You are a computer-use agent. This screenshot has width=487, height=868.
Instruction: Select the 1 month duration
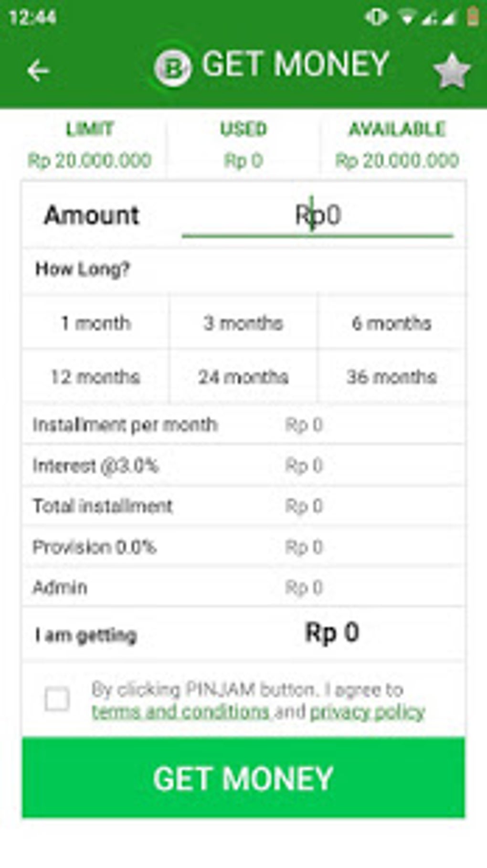[x=95, y=323]
